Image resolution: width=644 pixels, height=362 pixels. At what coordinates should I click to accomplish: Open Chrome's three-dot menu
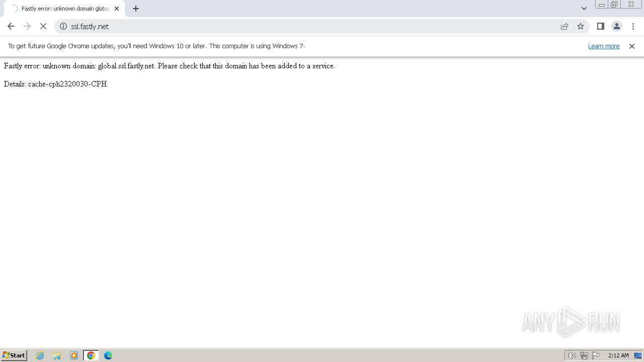point(633,26)
